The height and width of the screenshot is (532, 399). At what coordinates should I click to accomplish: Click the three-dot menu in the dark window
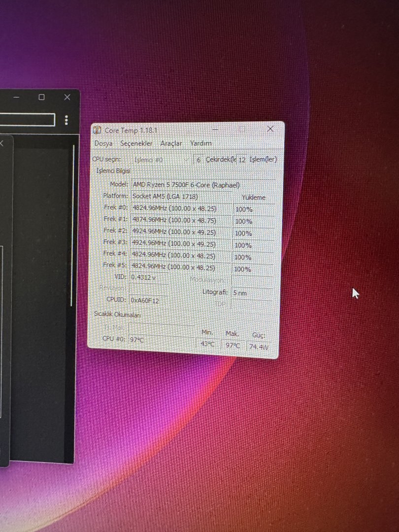click(x=66, y=120)
